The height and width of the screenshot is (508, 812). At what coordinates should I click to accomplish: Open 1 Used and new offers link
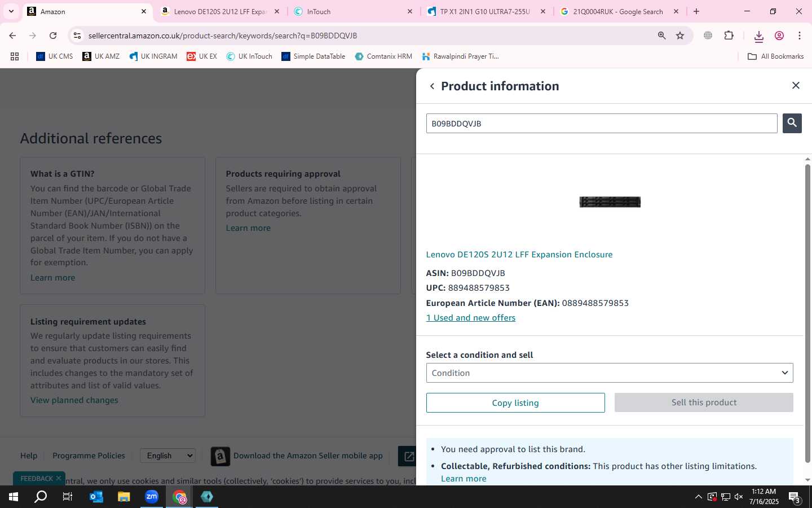click(x=471, y=318)
